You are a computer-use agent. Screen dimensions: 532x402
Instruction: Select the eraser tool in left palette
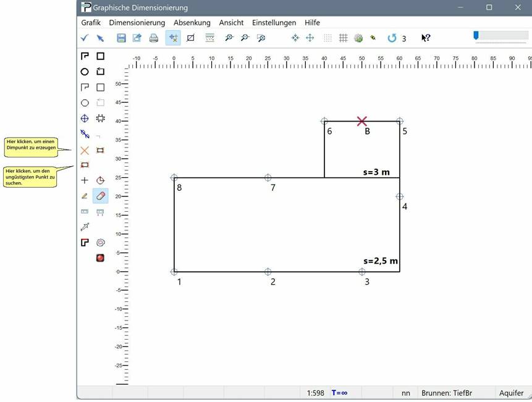[100, 196]
